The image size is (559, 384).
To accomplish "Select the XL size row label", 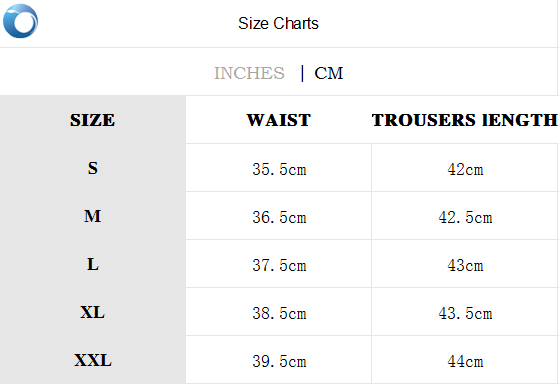I will [93, 312].
